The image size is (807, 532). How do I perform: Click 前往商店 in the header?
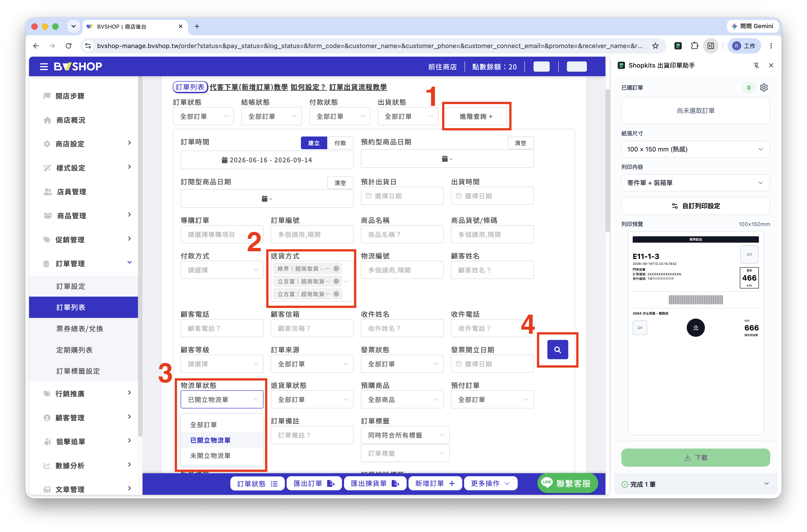442,67
